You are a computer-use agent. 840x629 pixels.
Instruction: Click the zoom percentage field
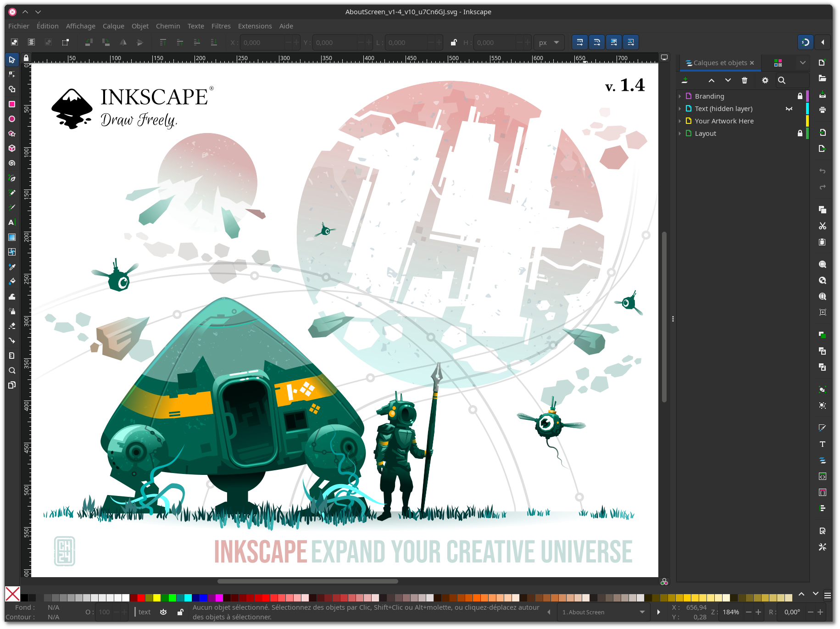731,612
